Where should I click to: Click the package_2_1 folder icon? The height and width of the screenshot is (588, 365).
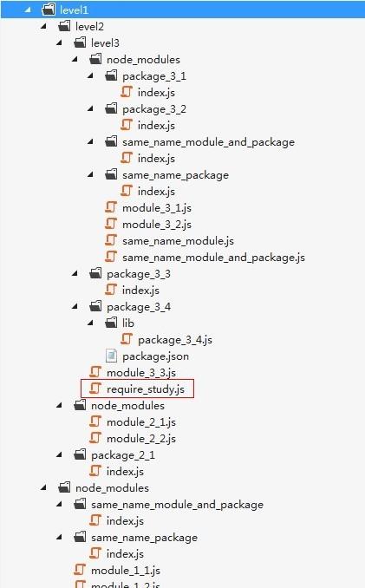pos(80,454)
